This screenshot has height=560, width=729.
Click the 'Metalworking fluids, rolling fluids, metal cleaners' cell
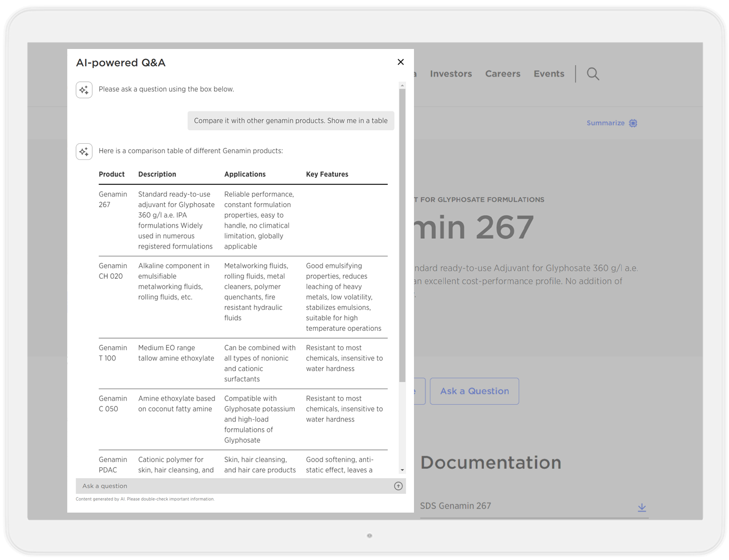point(256,292)
